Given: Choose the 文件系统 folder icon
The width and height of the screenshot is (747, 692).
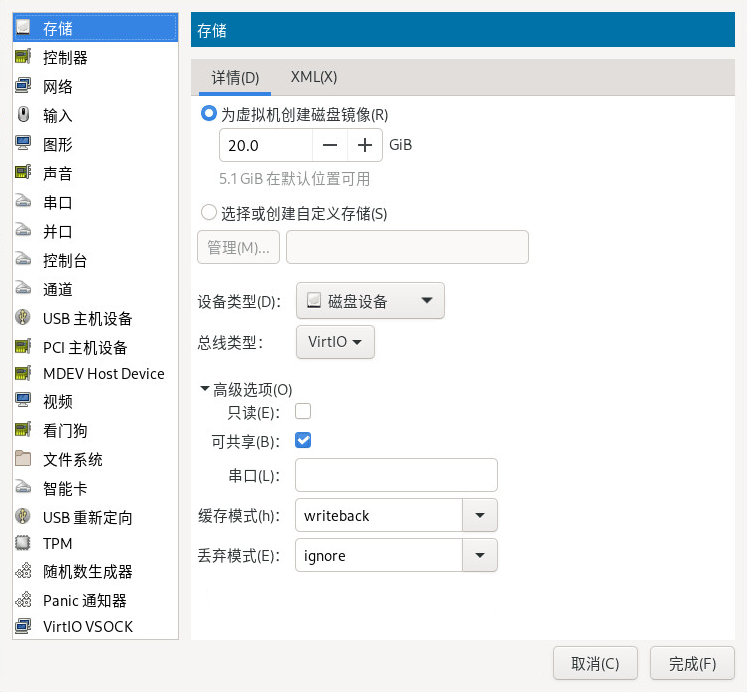Looking at the screenshot, I should tap(23, 460).
